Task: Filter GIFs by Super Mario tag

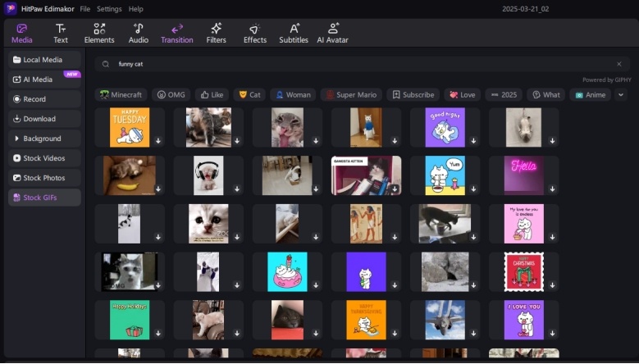Action: click(351, 94)
